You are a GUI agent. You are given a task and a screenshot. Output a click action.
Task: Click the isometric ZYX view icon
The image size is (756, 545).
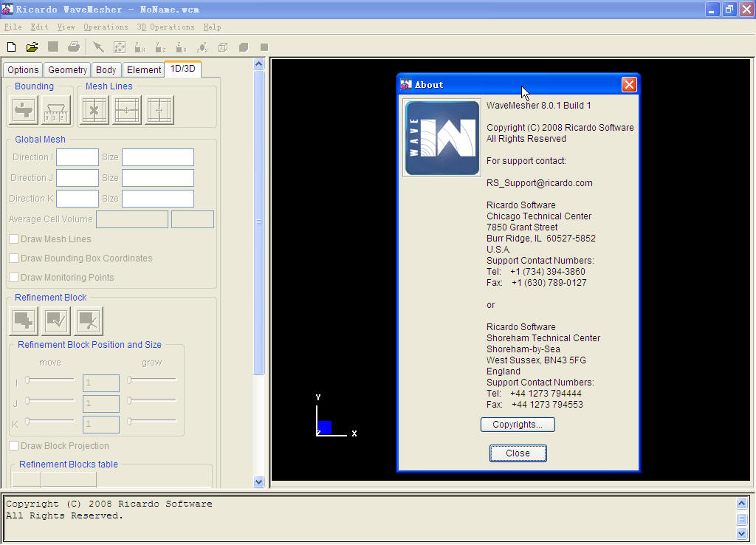(202, 47)
